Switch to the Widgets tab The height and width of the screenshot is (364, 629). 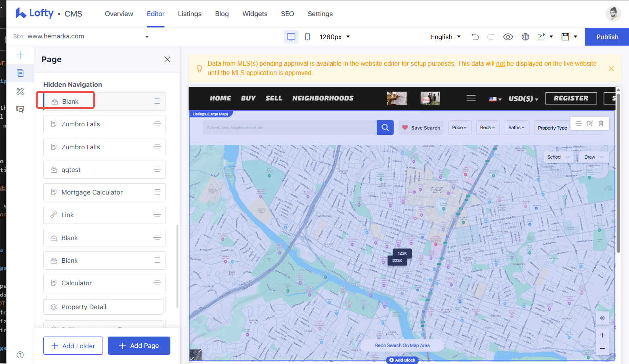coord(255,14)
